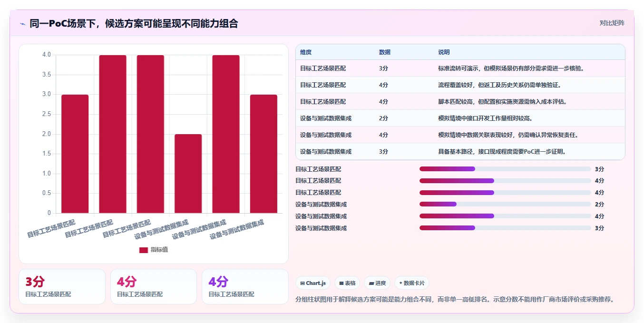The width and height of the screenshot is (644, 323).
Task: Toggle the 指标值 legend color box
Action: (x=143, y=250)
